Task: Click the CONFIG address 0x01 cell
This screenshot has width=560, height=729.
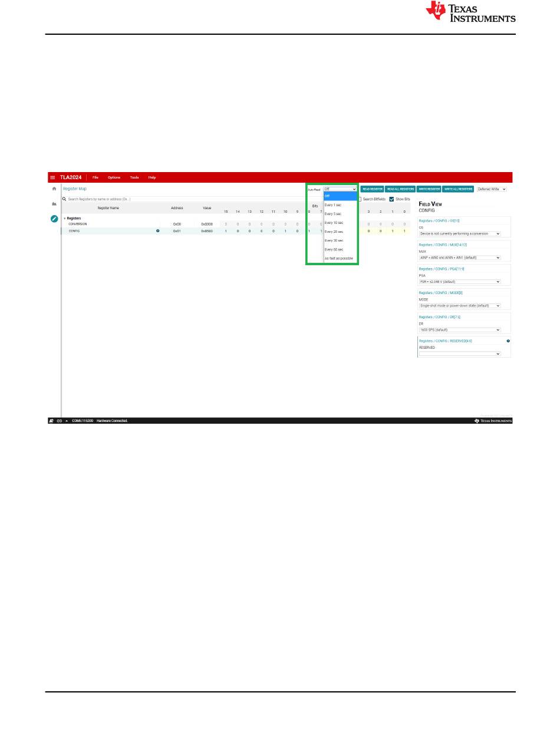Action: (x=177, y=231)
